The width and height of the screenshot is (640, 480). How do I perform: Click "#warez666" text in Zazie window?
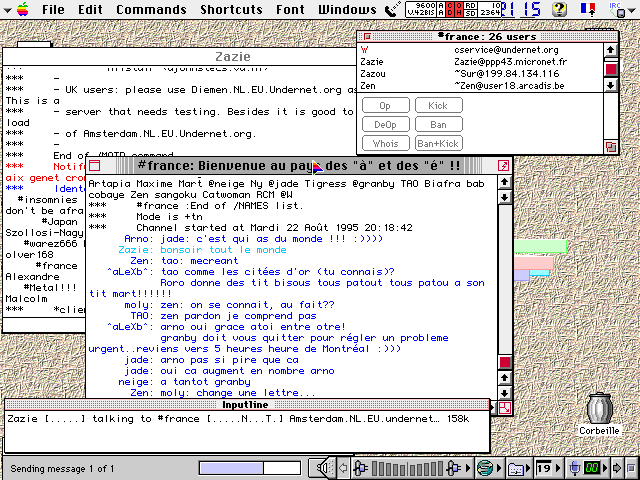[51, 244]
